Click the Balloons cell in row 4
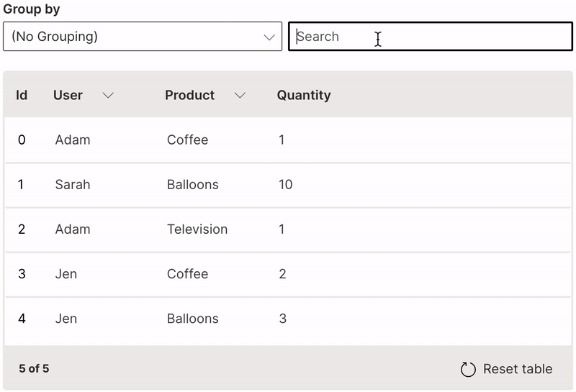Screen dimensions: 576x392 pyautogui.click(x=192, y=319)
